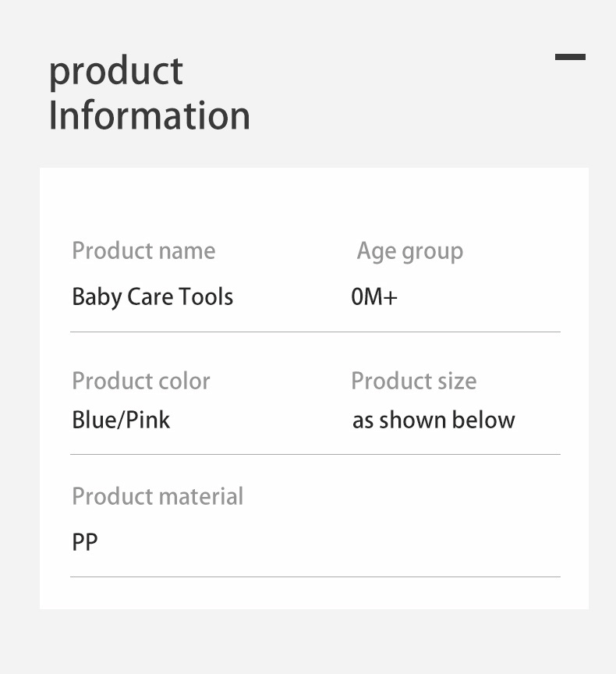The width and height of the screenshot is (616, 674).
Task: Select the 'Product color' label
Action: 141,381
